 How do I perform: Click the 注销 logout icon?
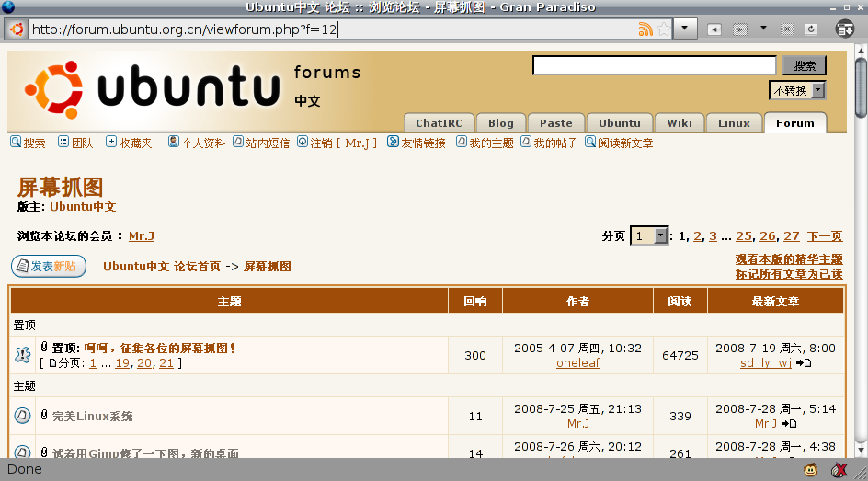coord(303,142)
